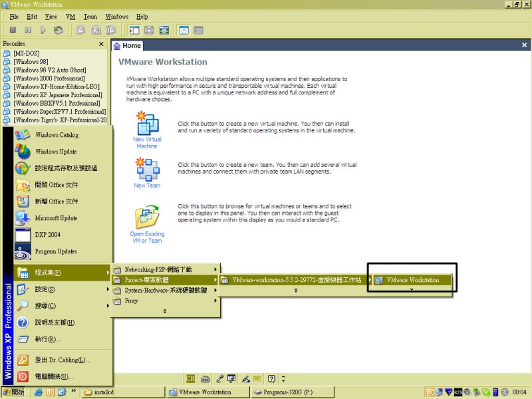Click DXP 2004 in Start menu
The image size is (532, 399).
coord(63,235)
